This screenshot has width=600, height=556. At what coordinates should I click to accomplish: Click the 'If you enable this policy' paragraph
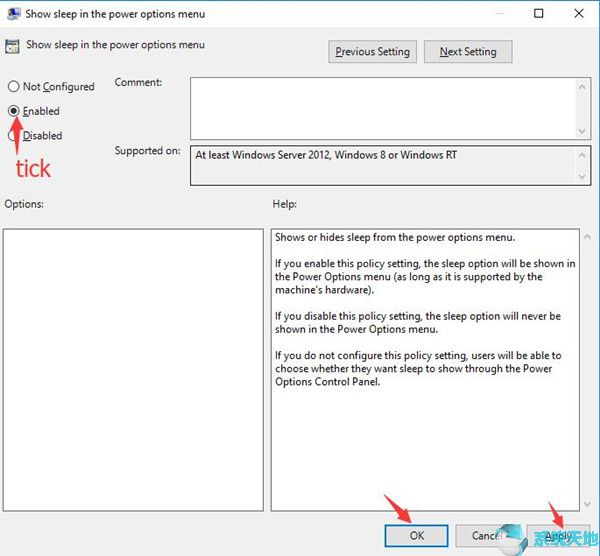click(425, 277)
